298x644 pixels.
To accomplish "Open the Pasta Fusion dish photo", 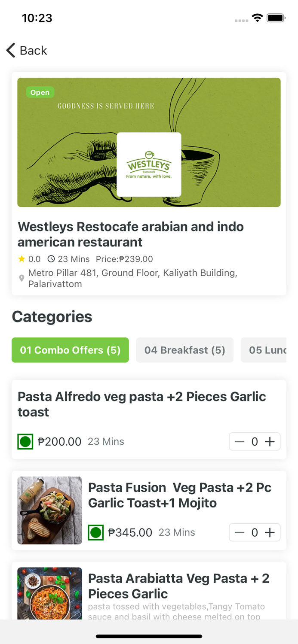I will (x=49, y=510).
